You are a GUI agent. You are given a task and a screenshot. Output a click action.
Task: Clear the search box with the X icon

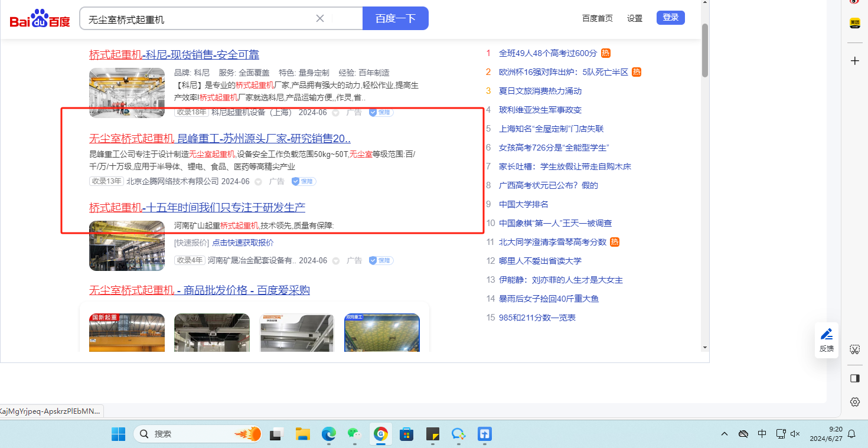(320, 18)
